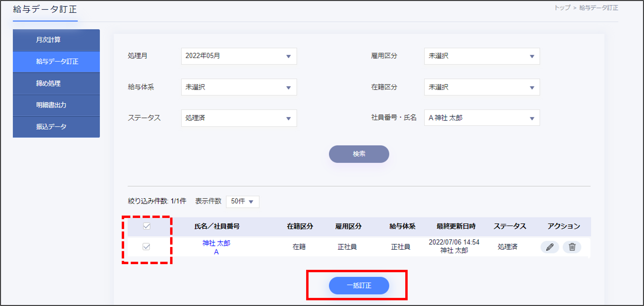Click the trash delete icon in row

click(572, 247)
